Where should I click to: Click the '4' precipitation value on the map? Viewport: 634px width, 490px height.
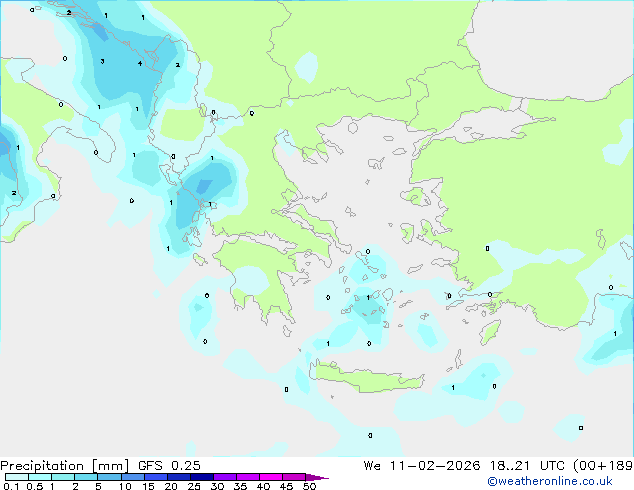click(x=140, y=63)
